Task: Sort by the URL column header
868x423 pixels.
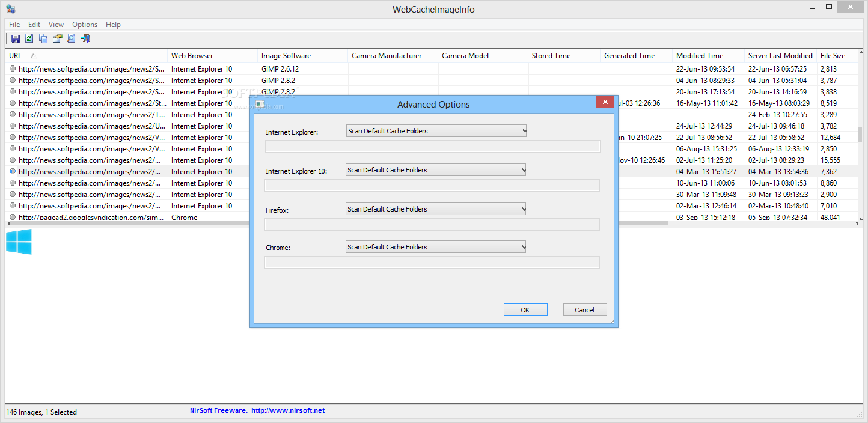Action: pos(86,56)
